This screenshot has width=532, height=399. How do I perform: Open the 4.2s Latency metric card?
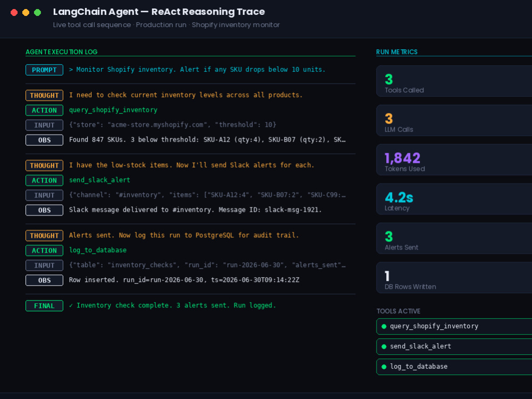tap(454, 199)
